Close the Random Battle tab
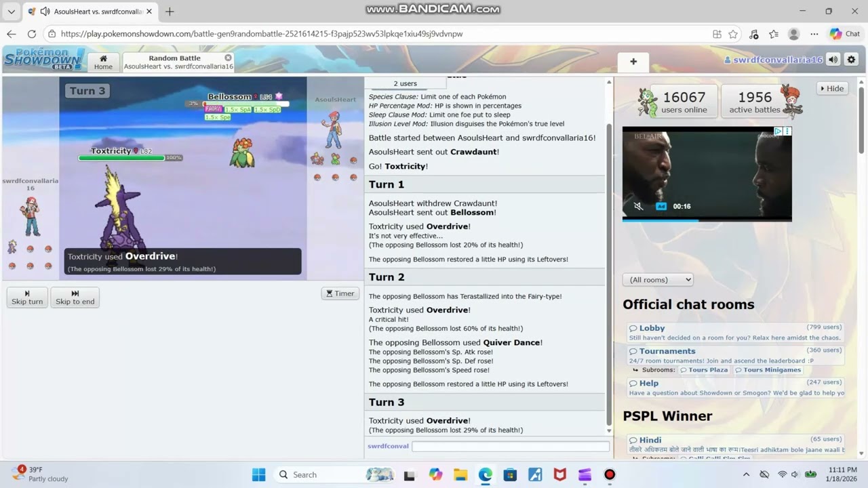868x488 pixels. [x=228, y=58]
